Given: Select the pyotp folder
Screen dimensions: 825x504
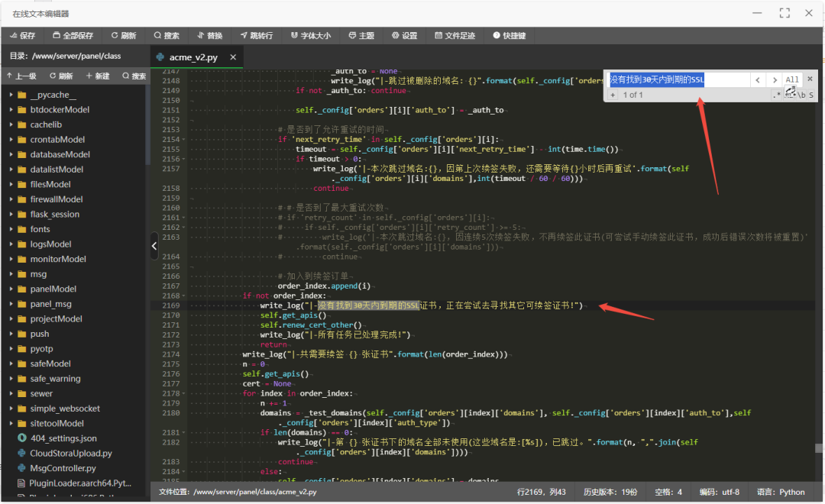Looking at the screenshot, I should (41, 349).
